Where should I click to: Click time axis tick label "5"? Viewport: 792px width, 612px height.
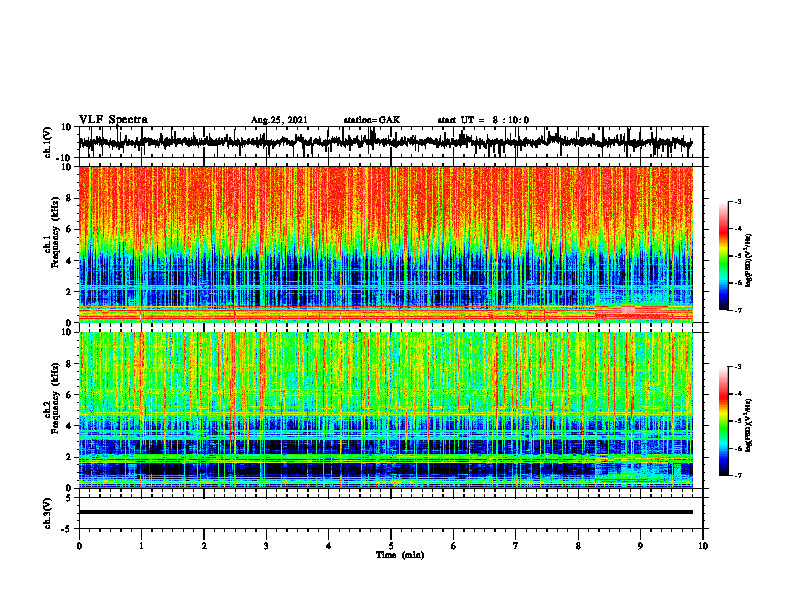(x=391, y=546)
